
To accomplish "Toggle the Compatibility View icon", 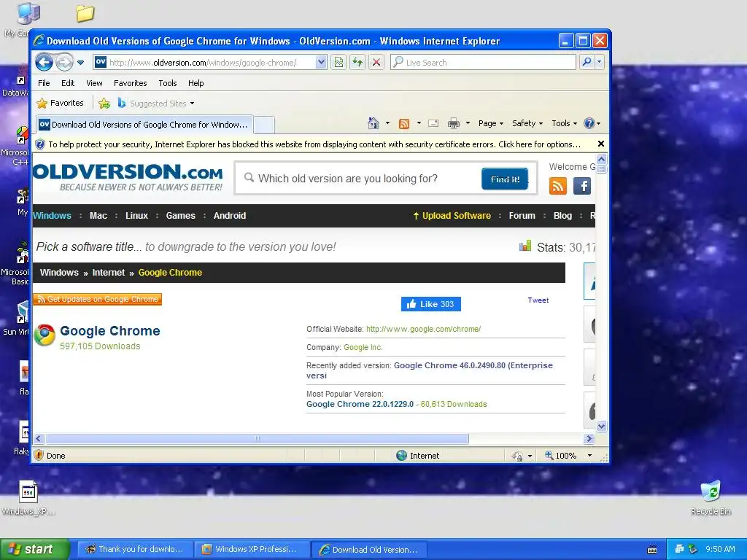I will pos(338,63).
